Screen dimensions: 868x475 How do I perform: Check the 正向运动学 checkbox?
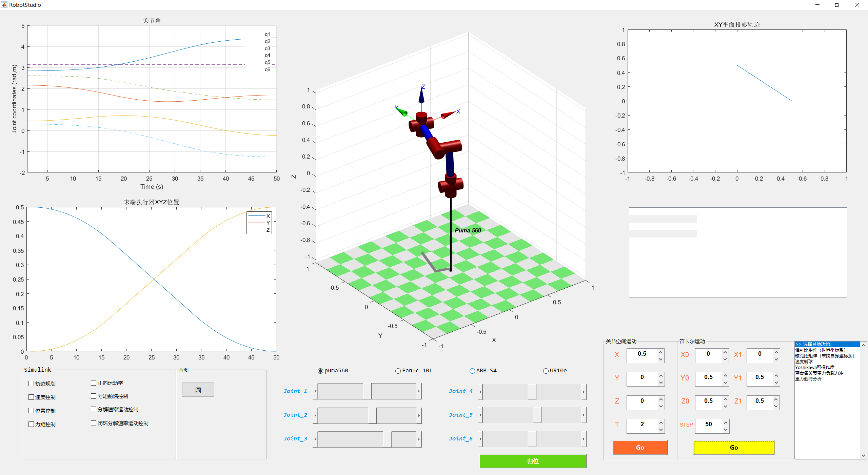click(x=94, y=382)
